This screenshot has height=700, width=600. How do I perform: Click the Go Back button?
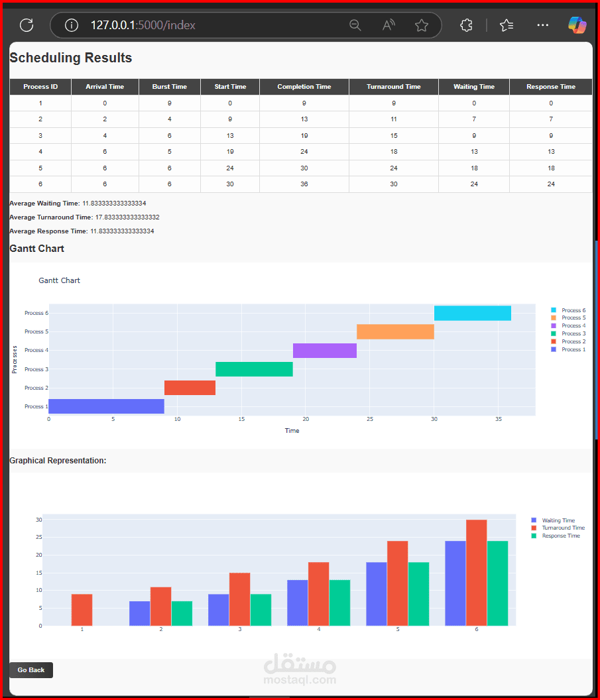[31, 670]
